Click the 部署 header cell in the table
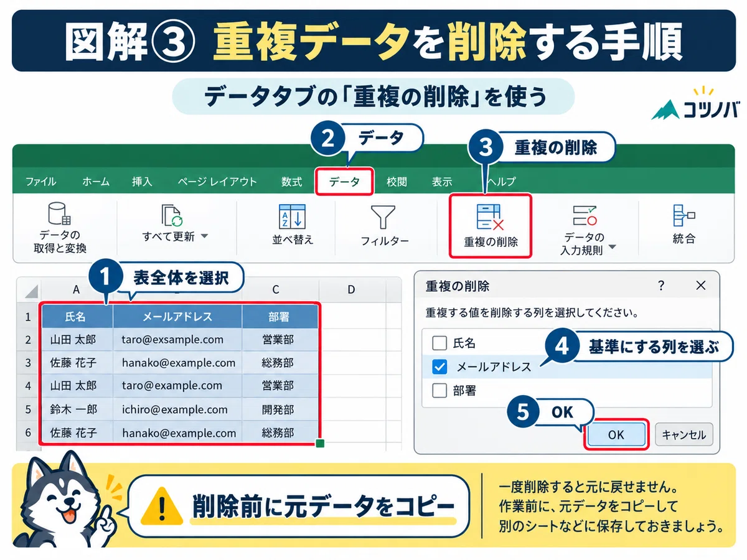 coord(280,317)
